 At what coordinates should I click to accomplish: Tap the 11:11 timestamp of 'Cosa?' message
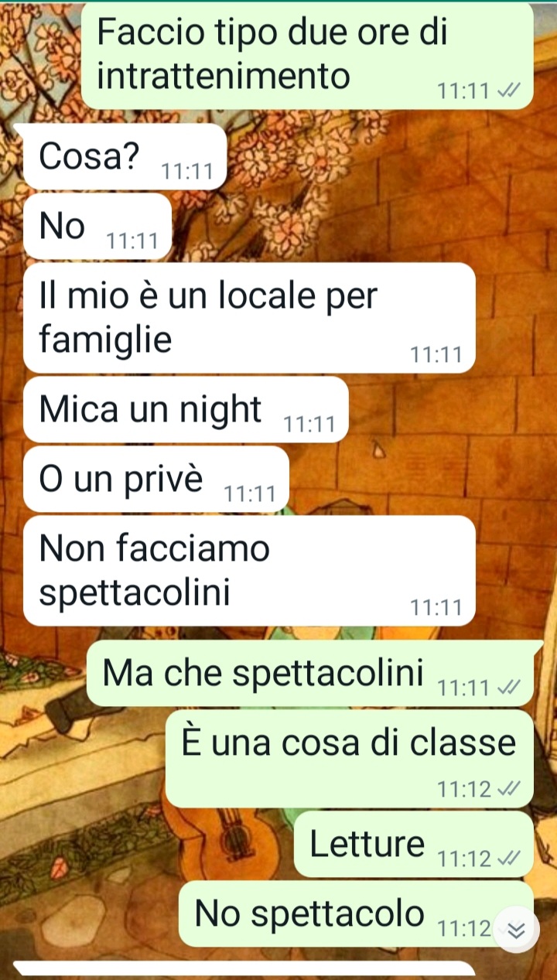(186, 172)
